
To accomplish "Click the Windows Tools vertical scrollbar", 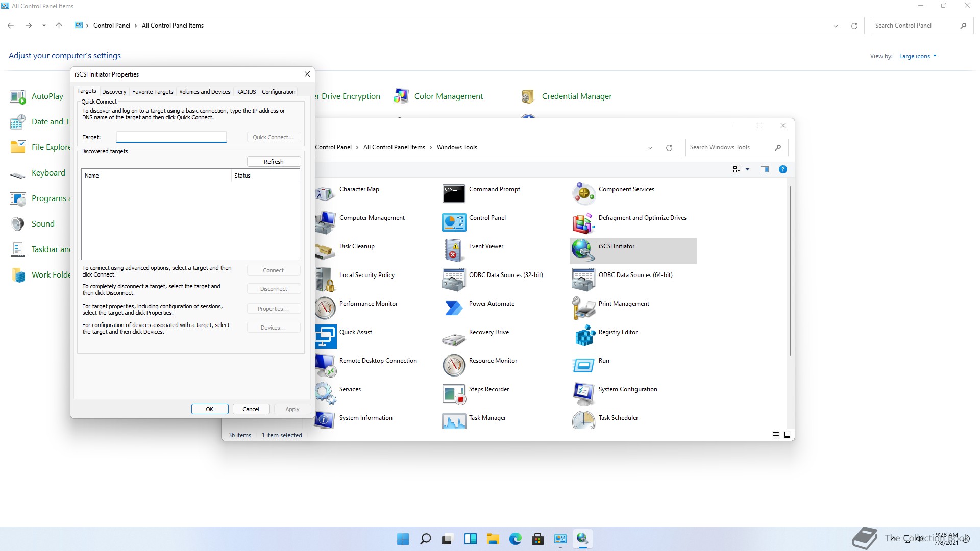I will [x=790, y=270].
